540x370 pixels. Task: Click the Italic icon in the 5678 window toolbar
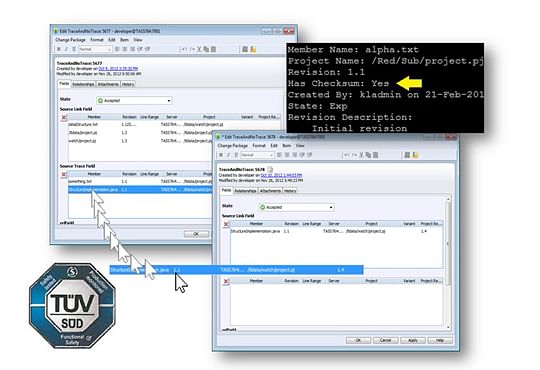[x=228, y=155]
